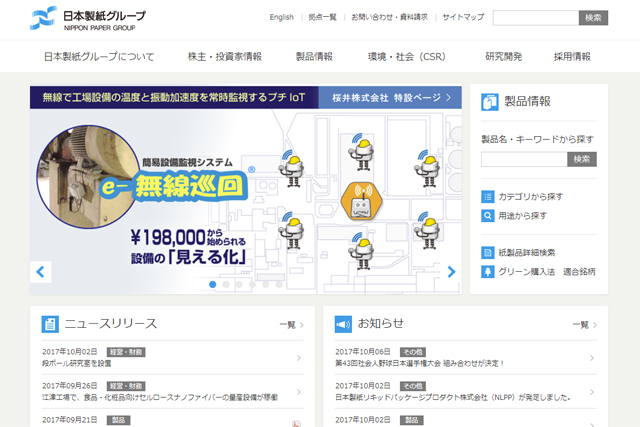Open 用途から探す link
640x427 pixels.
coord(522,216)
